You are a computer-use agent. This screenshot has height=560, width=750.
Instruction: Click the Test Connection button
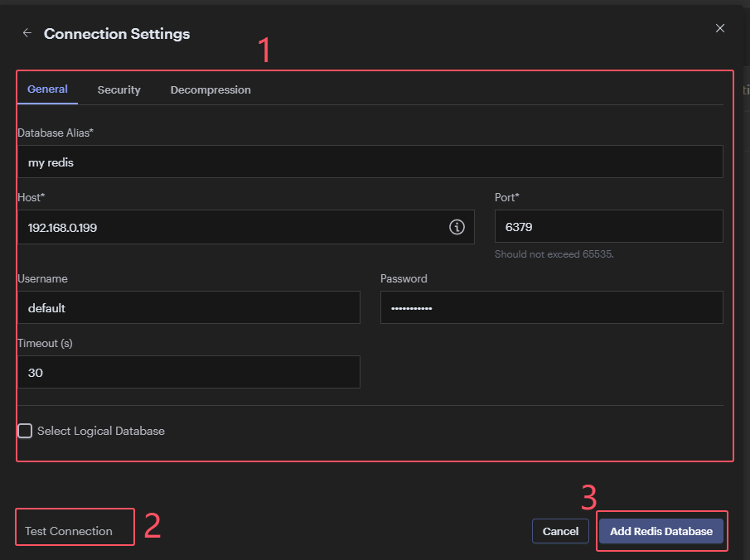(69, 531)
